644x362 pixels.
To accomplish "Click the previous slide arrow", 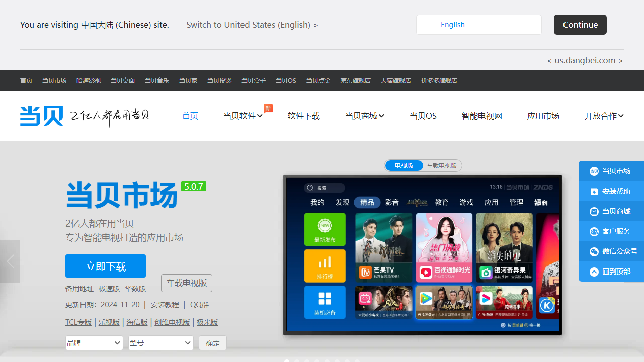I will pos(10,261).
